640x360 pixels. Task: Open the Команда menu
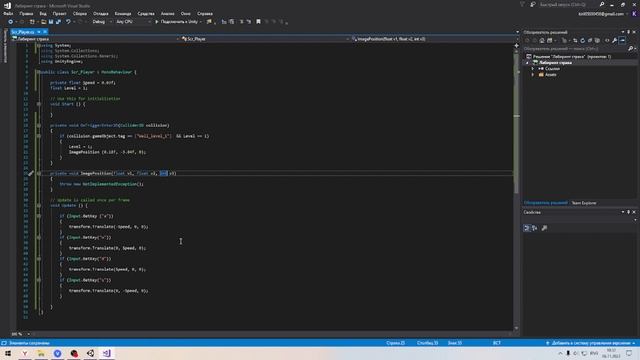(123, 13)
